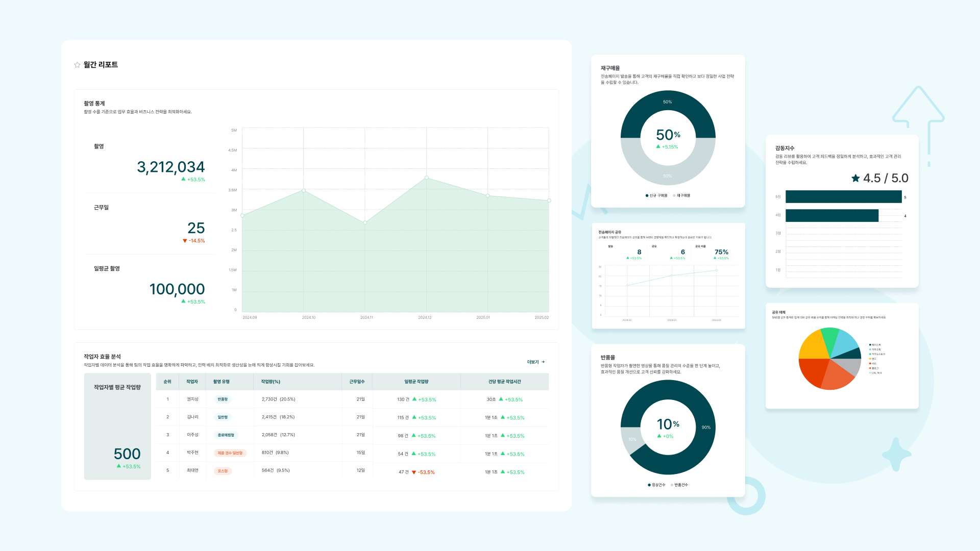The image size is (980, 551).
Task: Sort by the 일평균 작업량 column header
Action: (x=416, y=382)
